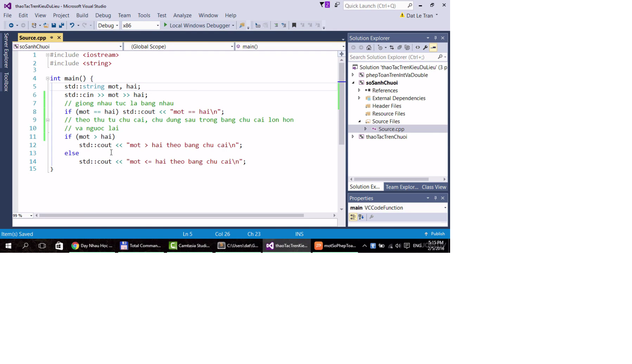
Task: Click the Save All toolbar icon
Action: coord(61,25)
